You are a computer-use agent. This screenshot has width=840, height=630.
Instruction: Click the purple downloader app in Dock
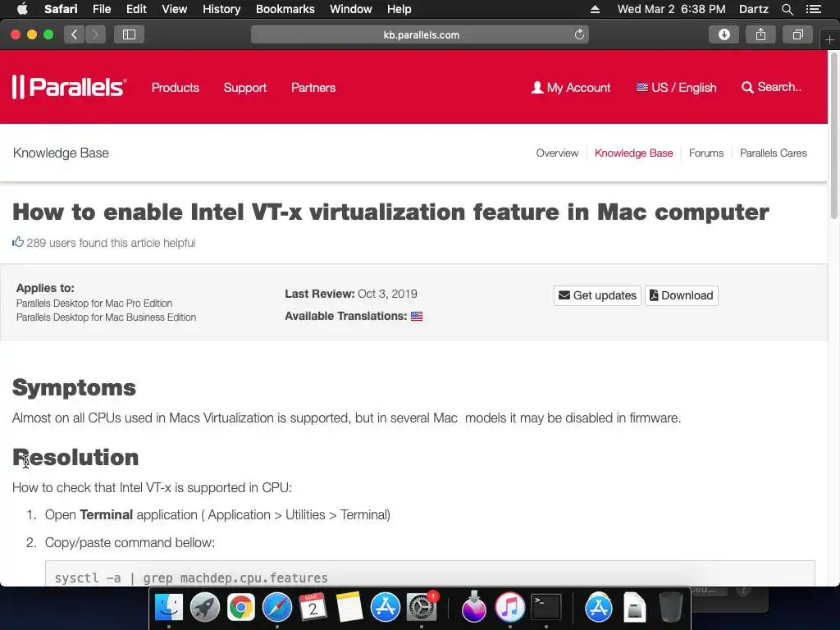click(473, 606)
